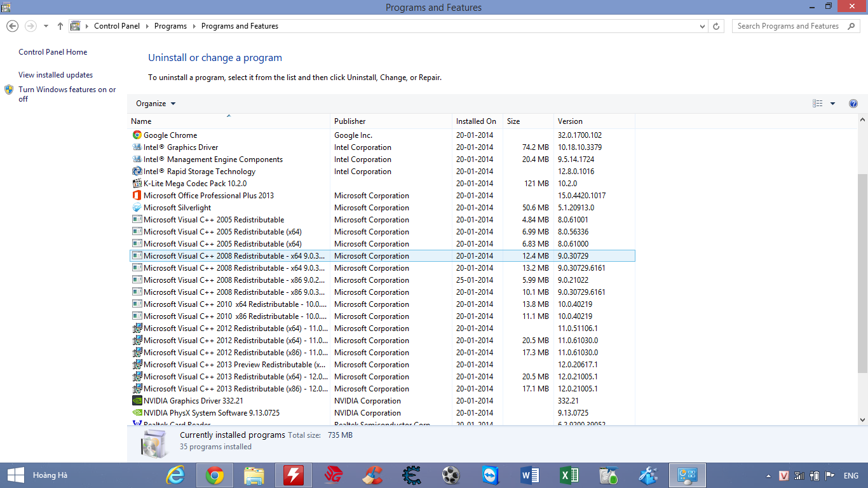
Task: Click the vertical scrollbar of the program list
Action: point(862,273)
